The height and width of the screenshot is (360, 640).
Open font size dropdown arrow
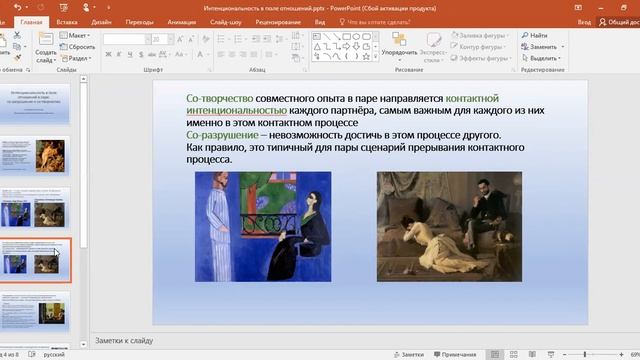pyautogui.click(x=171, y=39)
